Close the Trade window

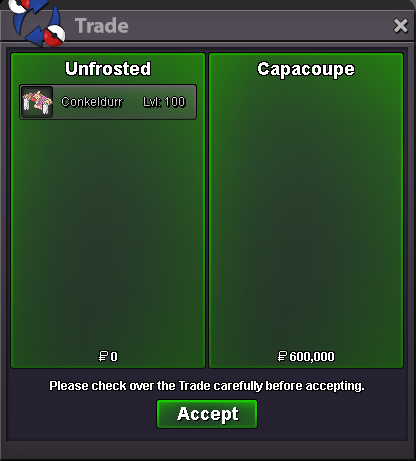point(401,26)
